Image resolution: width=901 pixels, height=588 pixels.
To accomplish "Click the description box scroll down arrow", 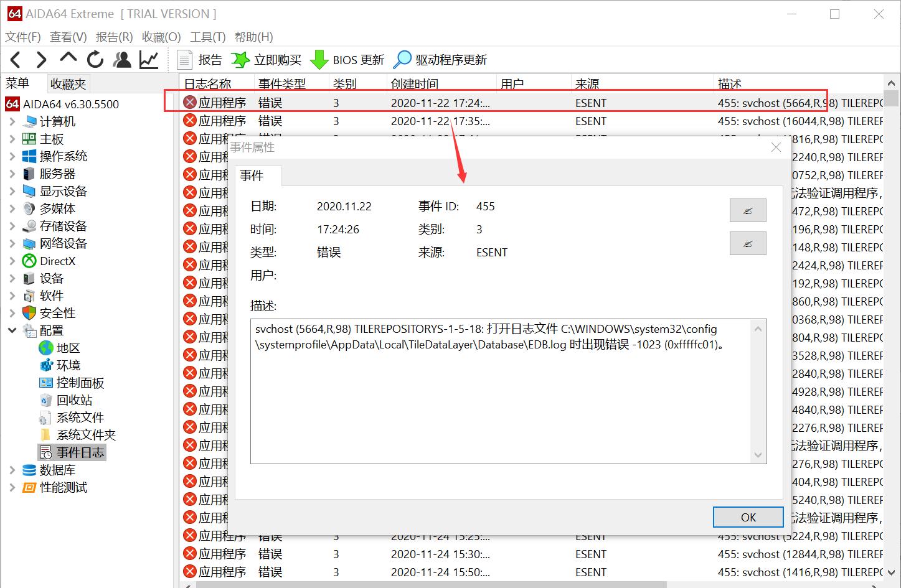I will tap(758, 455).
